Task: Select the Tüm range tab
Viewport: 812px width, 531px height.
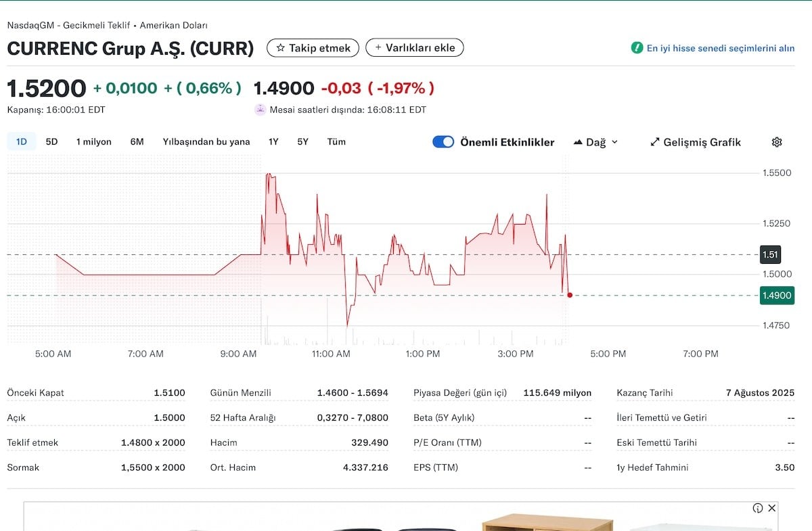Action: coord(336,141)
